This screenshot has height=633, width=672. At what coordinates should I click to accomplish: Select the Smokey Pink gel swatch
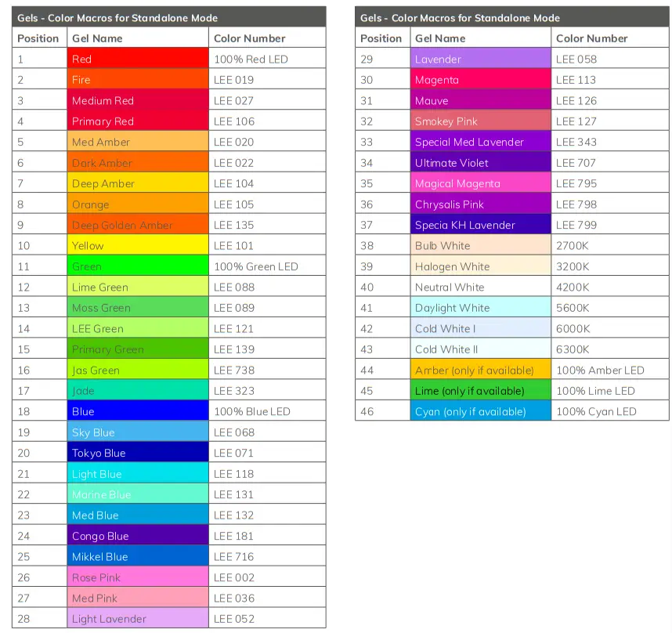[480, 121]
